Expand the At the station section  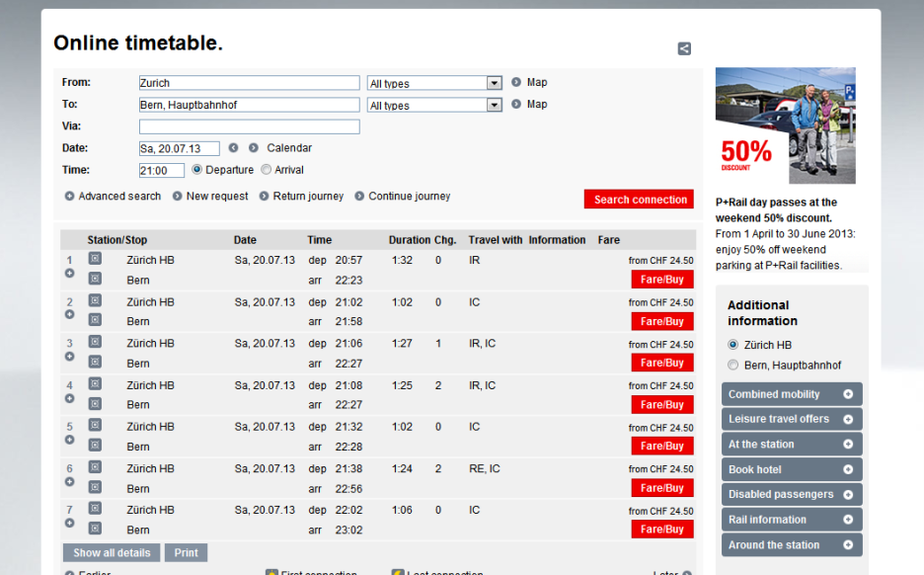[x=792, y=444]
